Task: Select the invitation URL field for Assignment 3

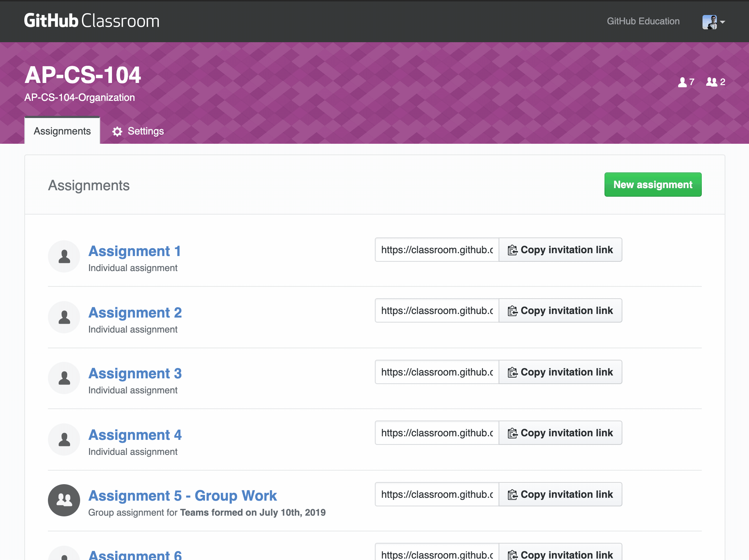Action: [436, 372]
